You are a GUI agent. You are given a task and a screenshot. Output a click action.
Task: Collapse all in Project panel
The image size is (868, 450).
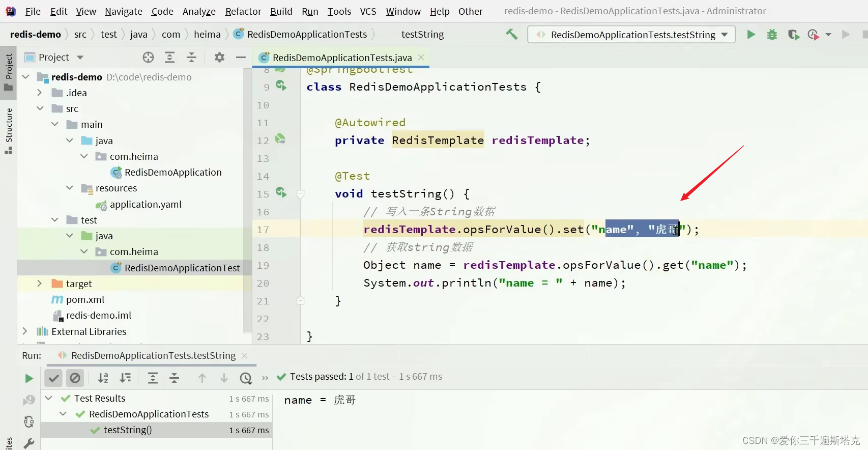[x=191, y=58]
